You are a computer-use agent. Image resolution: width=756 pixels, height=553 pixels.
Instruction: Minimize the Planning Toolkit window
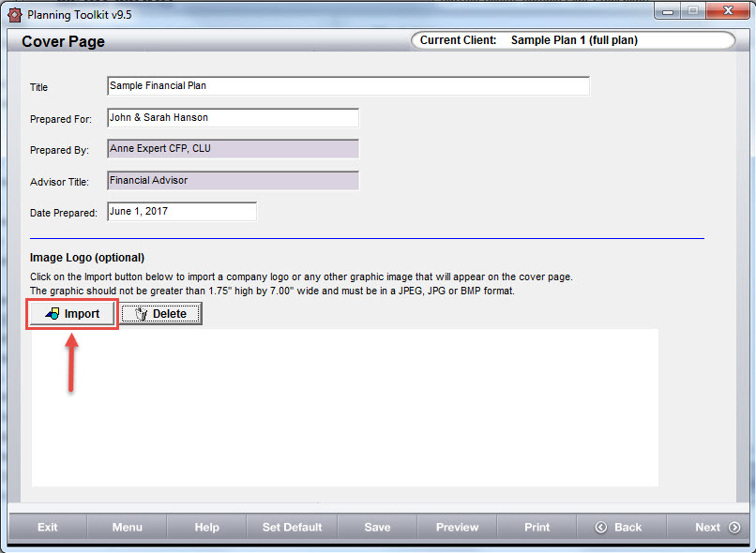pos(668,11)
